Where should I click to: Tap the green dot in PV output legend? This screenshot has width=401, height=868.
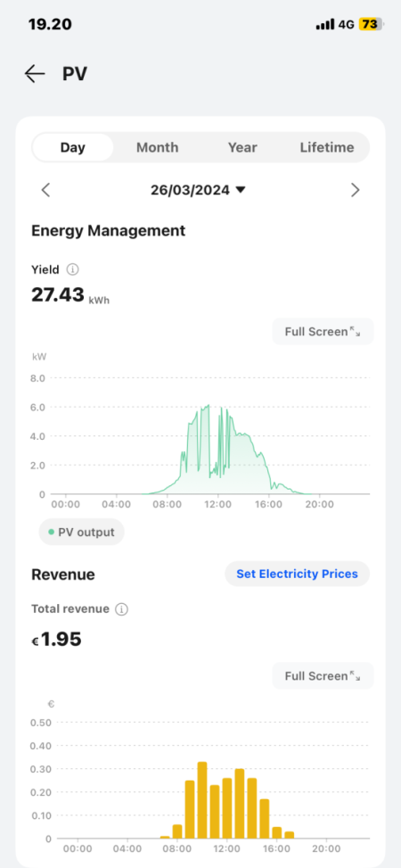[x=52, y=532]
